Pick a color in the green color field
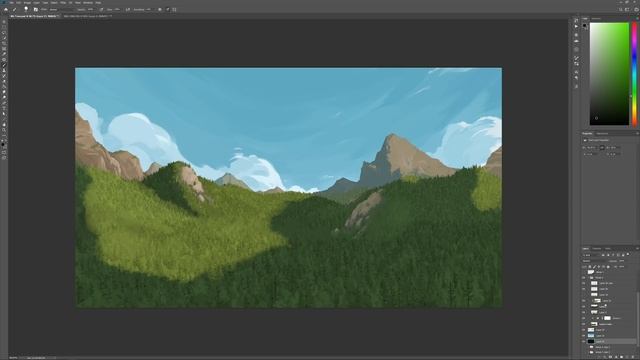This screenshot has height=360, width=640. coord(609,73)
